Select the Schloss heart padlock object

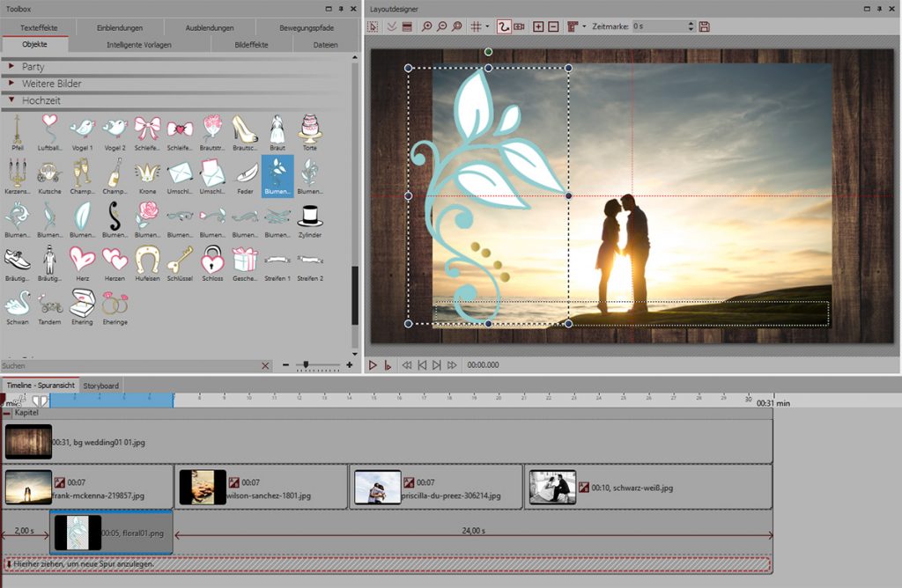(x=212, y=260)
